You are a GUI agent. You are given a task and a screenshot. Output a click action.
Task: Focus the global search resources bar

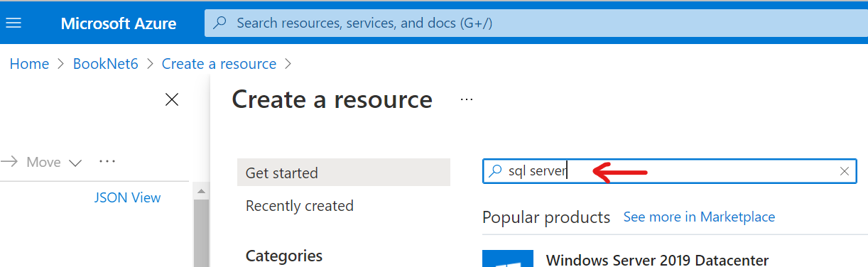click(536, 23)
